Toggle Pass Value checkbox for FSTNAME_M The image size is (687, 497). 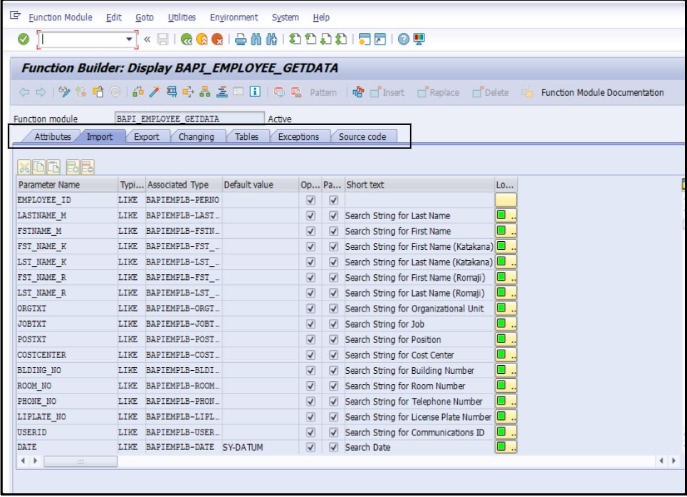(333, 231)
